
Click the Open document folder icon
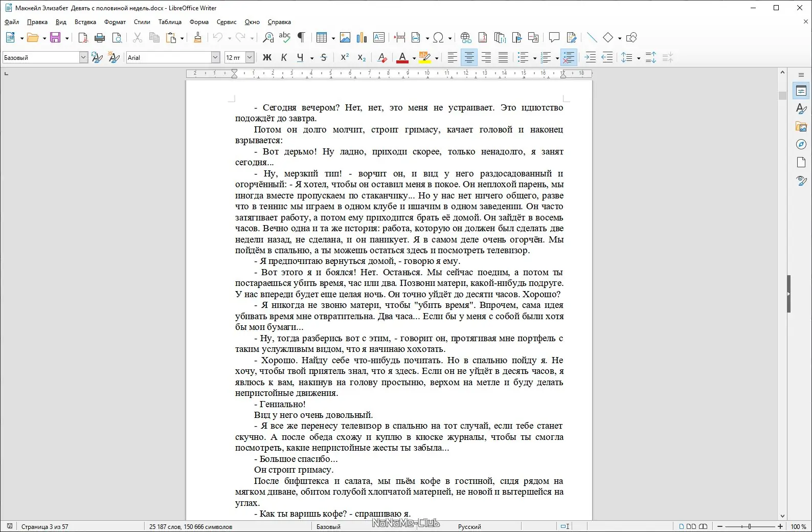(33, 37)
